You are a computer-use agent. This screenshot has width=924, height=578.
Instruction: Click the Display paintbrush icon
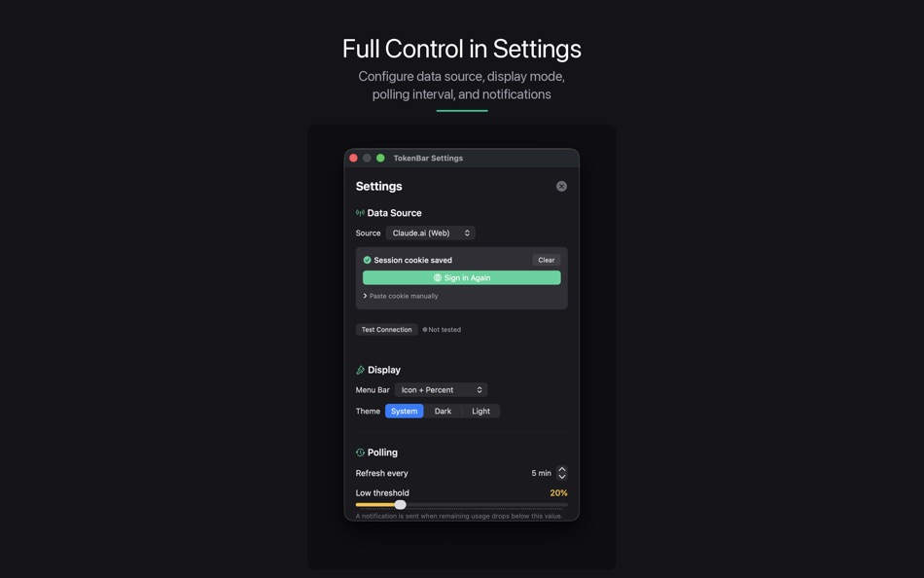[x=360, y=370]
